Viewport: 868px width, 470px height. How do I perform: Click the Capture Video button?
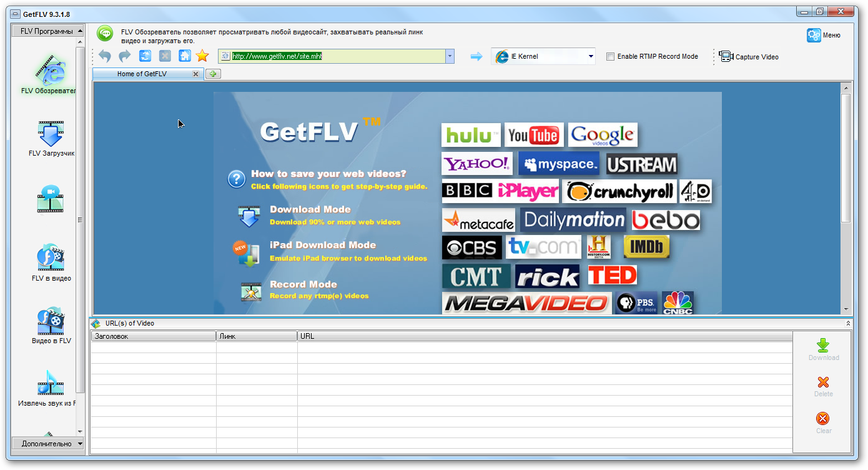(749, 56)
